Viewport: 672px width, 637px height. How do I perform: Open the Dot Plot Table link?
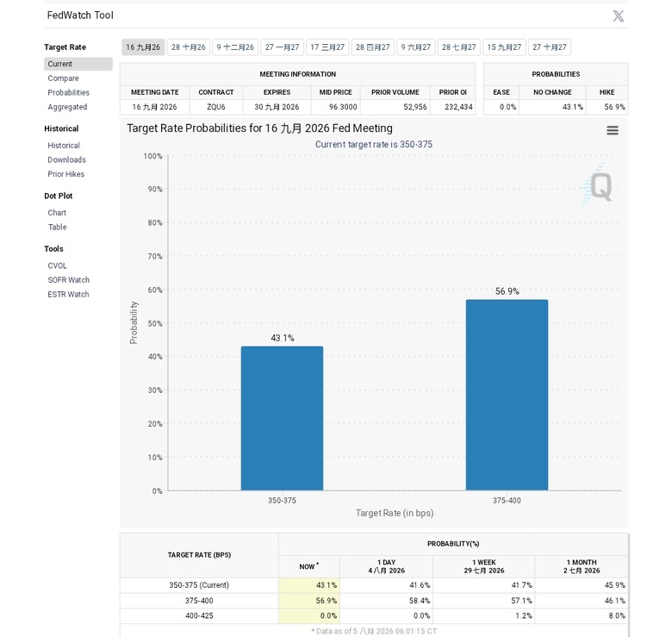point(57,228)
